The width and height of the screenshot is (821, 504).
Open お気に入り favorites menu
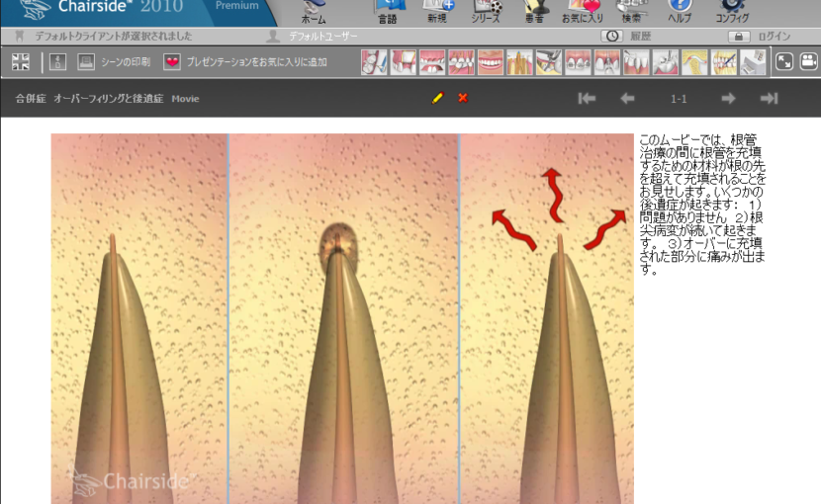pyautogui.click(x=583, y=12)
